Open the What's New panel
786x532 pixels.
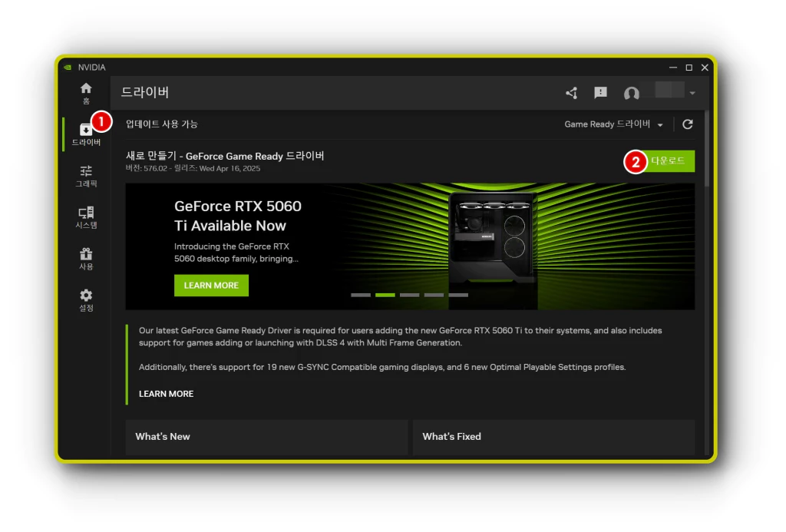click(x=266, y=438)
